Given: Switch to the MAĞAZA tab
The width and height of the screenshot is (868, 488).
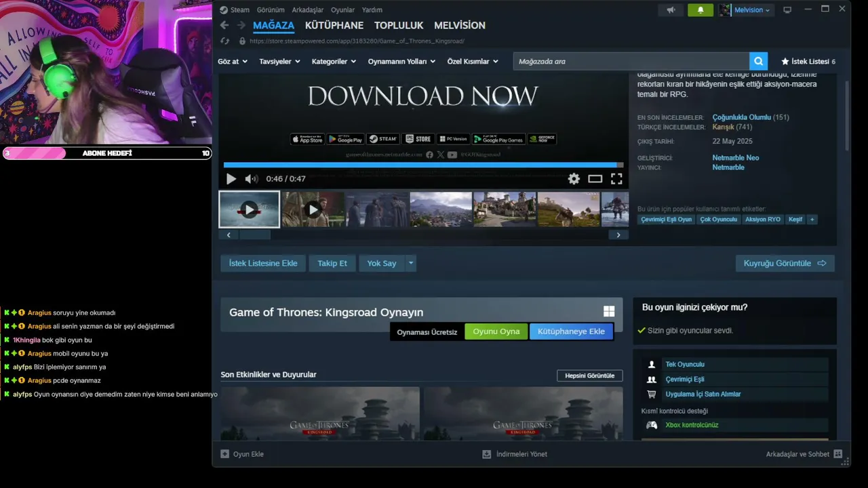Looking at the screenshot, I should [273, 26].
